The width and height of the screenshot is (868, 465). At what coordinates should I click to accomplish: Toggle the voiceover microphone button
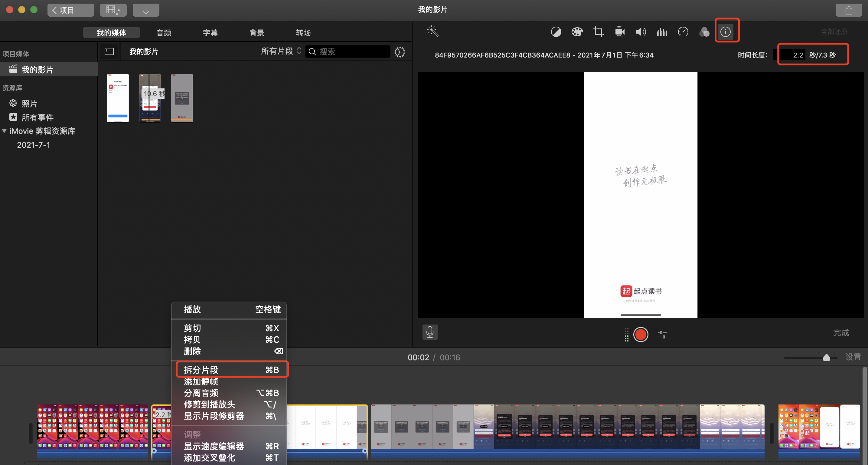pos(430,332)
